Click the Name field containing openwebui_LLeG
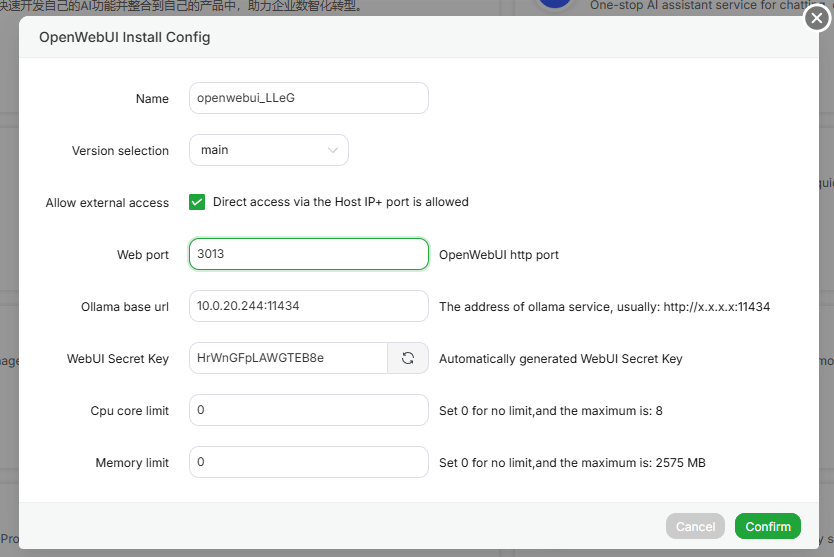Screen dimensions: 834x557 coord(308,98)
